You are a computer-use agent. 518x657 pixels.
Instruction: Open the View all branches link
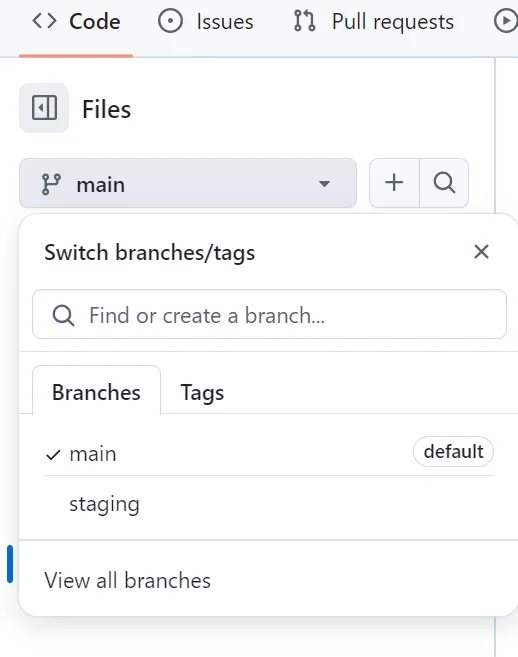[127, 580]
